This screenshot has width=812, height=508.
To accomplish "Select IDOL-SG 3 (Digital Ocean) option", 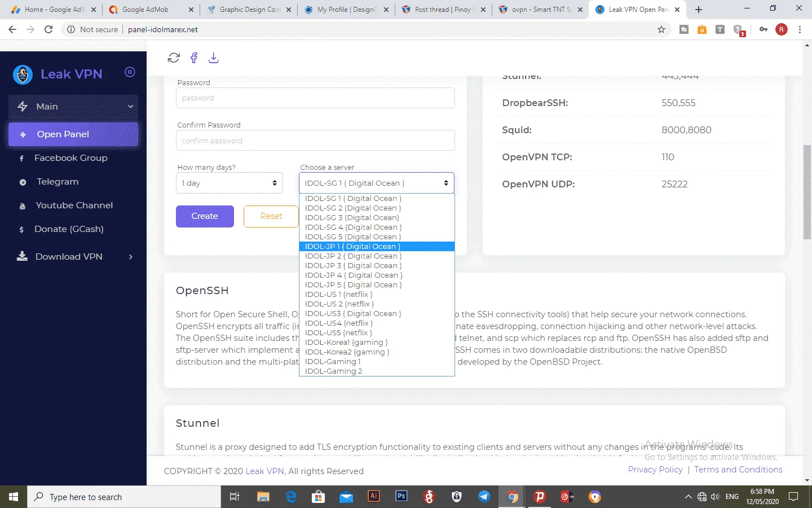I will click(377, 218).
